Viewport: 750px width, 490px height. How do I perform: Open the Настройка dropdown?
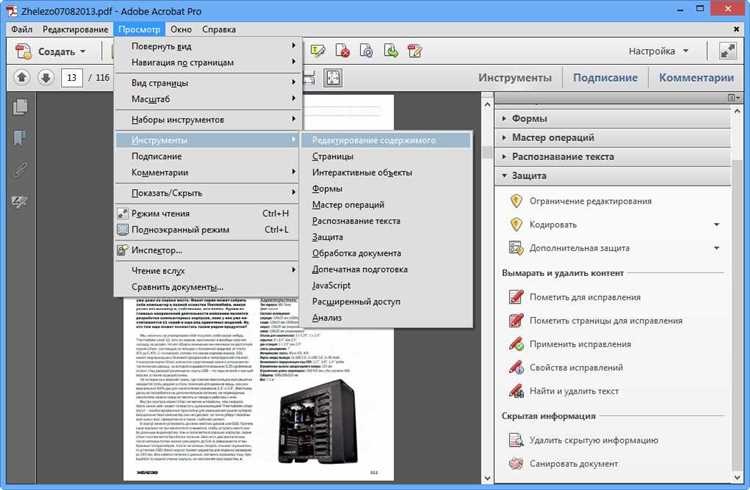tap(658, 51)
